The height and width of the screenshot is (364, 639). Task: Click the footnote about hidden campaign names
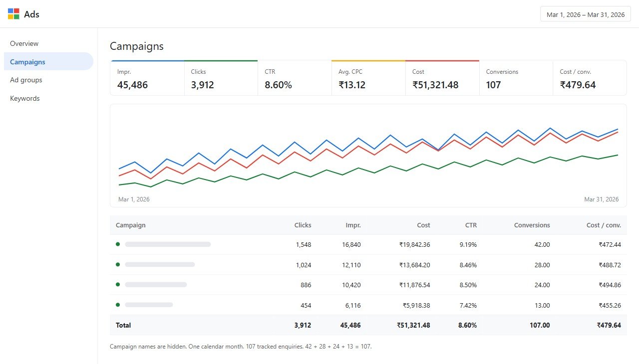(x=241, y=346)
